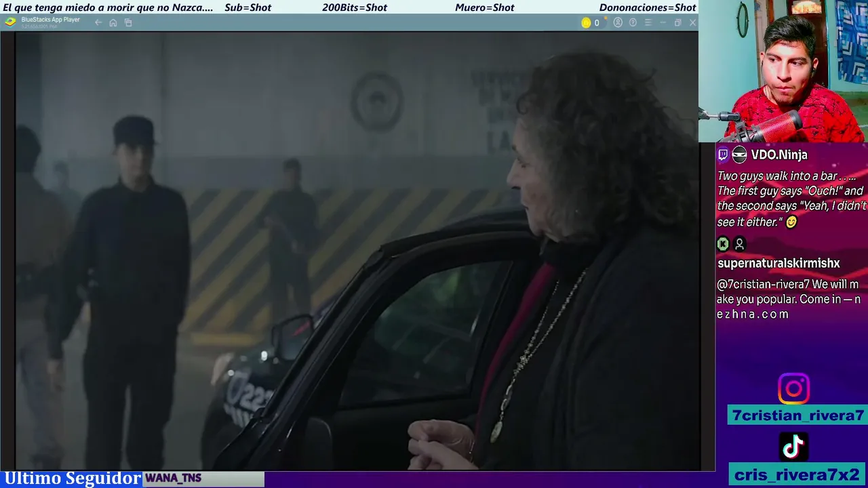Viewport: 868px width, 488px height.
Task: Restore the BlueStacks window size
Action: point(677,22)
